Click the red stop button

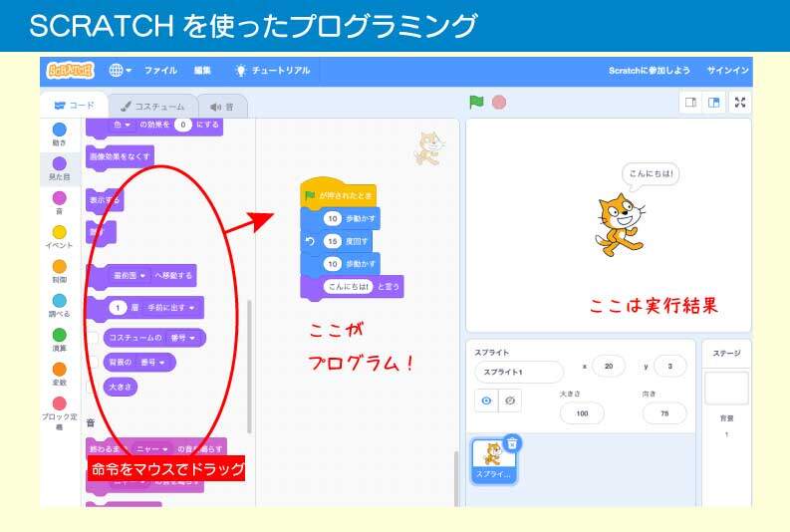499,103
